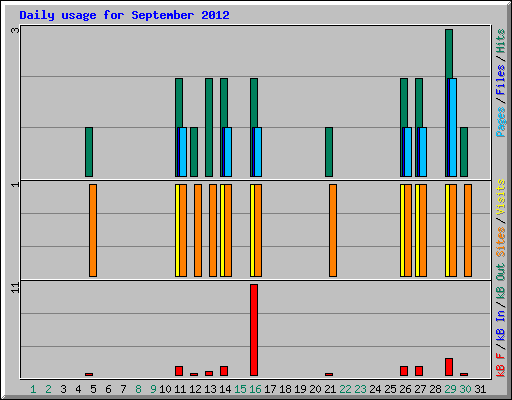Click the orange Sites bar for day 12
The width and height of the screenshot is (512, 400).
tap(198, 230)
